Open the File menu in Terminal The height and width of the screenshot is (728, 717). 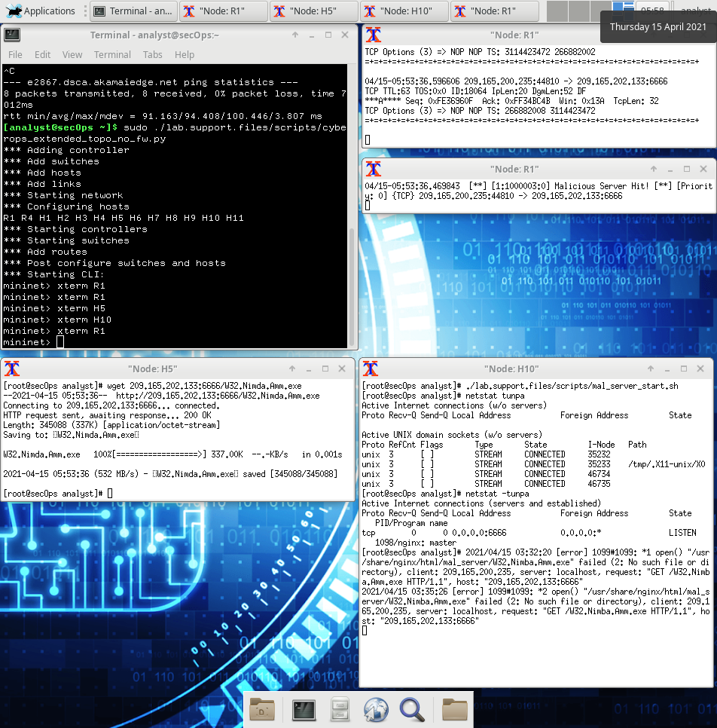(15, 55)
